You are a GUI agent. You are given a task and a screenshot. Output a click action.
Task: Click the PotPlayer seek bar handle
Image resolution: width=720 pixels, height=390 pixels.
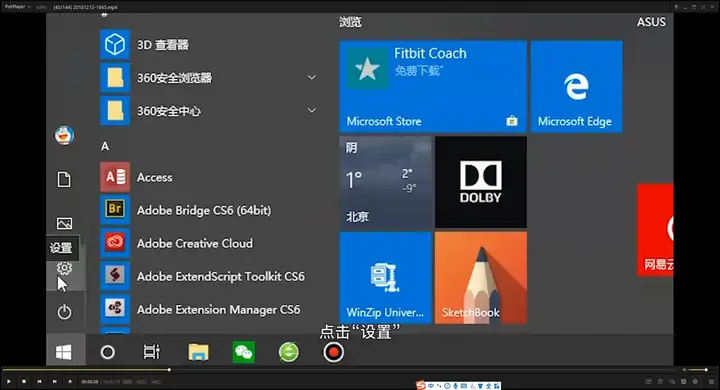(169, 369)
